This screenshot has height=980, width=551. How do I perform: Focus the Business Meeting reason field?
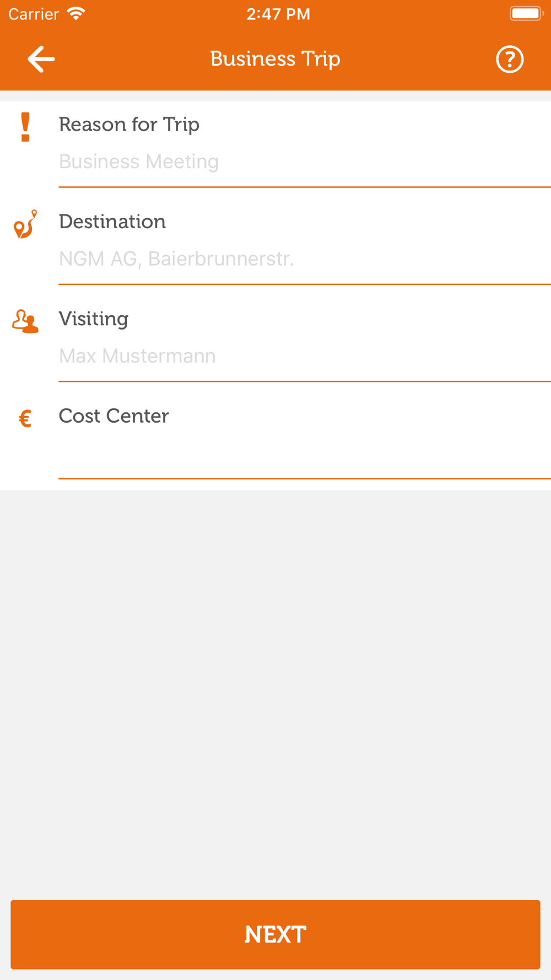[305, 162]
